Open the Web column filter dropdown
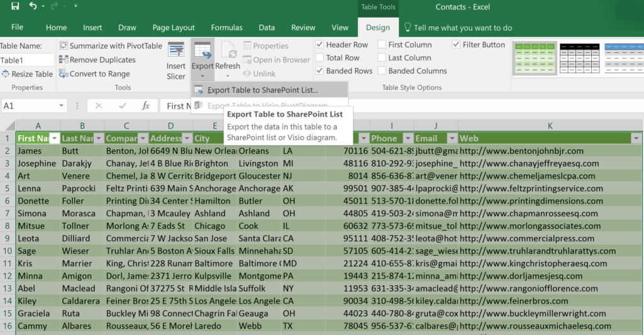The image size is (644, 335). [x=636, y=138]
